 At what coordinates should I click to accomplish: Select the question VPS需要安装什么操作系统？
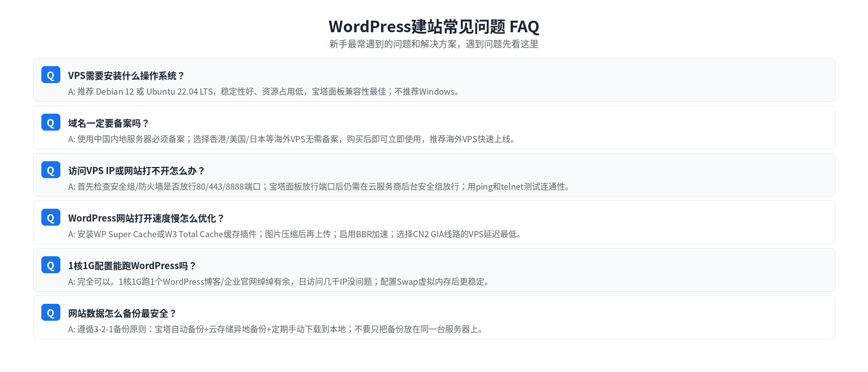click(126, 76)
